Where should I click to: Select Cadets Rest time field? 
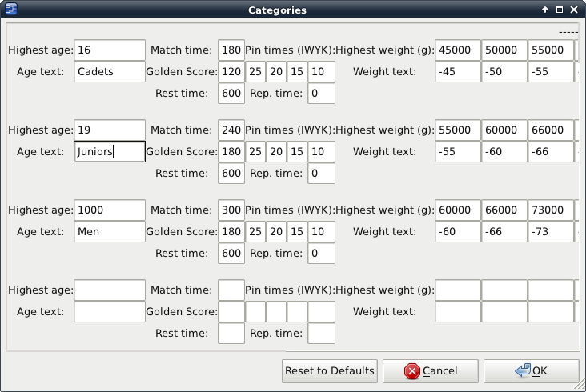(x=231, y=94)
